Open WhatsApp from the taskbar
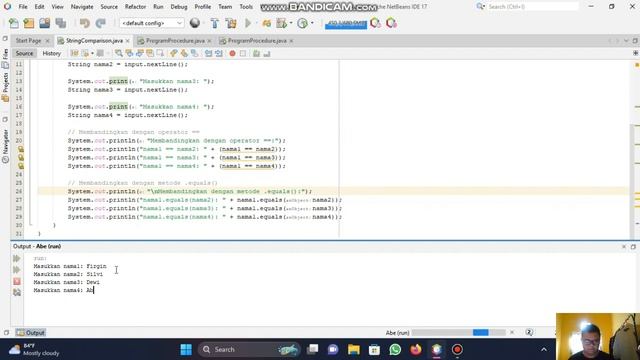This screenshot has width=640, height=360. (x=395, y=349)
